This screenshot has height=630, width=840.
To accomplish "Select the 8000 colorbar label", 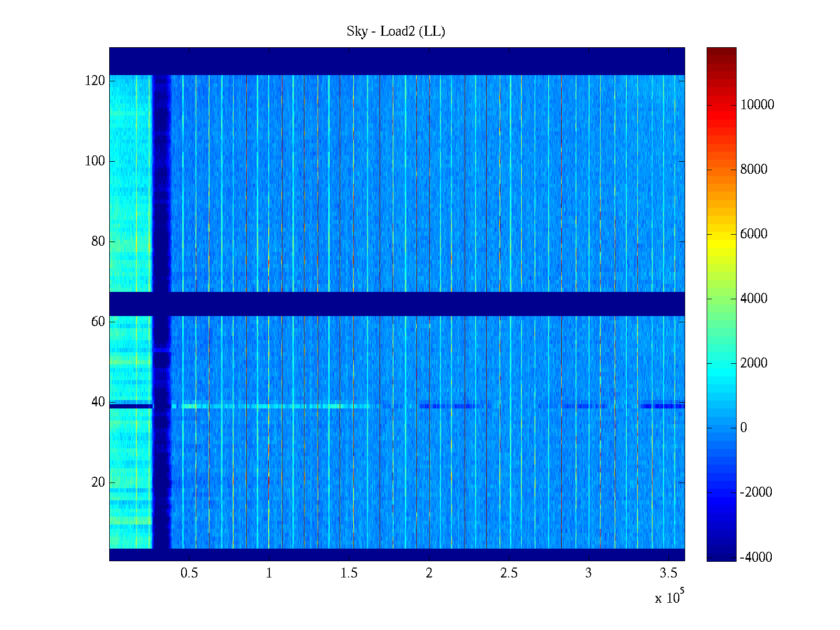I will point(754,170).
